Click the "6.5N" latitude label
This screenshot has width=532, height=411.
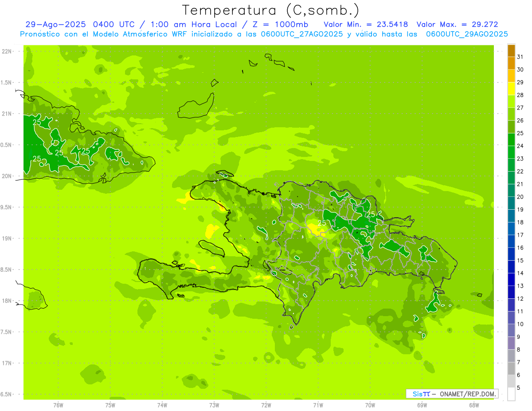pos(7,394)
